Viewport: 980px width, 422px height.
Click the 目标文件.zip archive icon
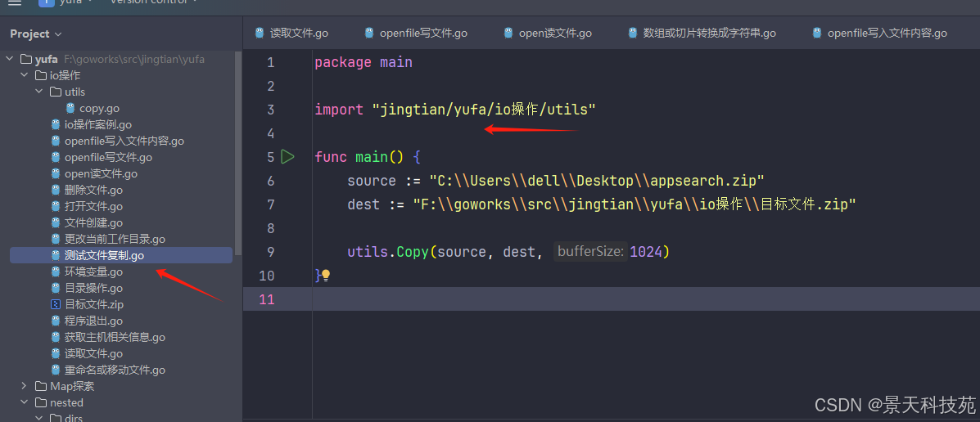coord(56,304)
